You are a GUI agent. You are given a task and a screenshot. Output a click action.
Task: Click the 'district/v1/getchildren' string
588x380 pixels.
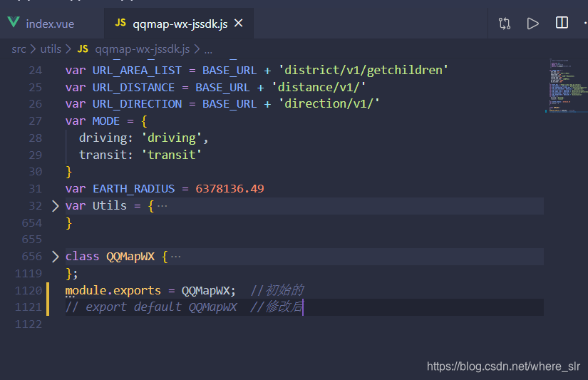tap(363, 70)
